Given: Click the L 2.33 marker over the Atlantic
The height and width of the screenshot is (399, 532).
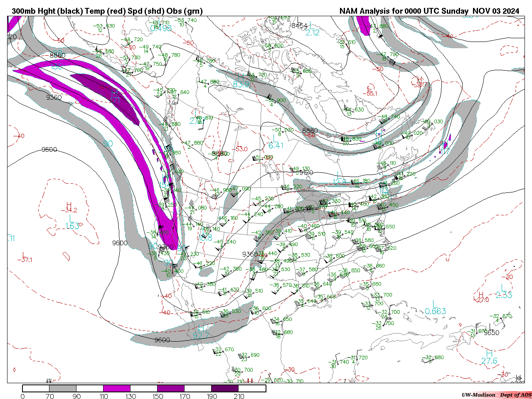Looking at the screenshot, I should tap(504, 292).
